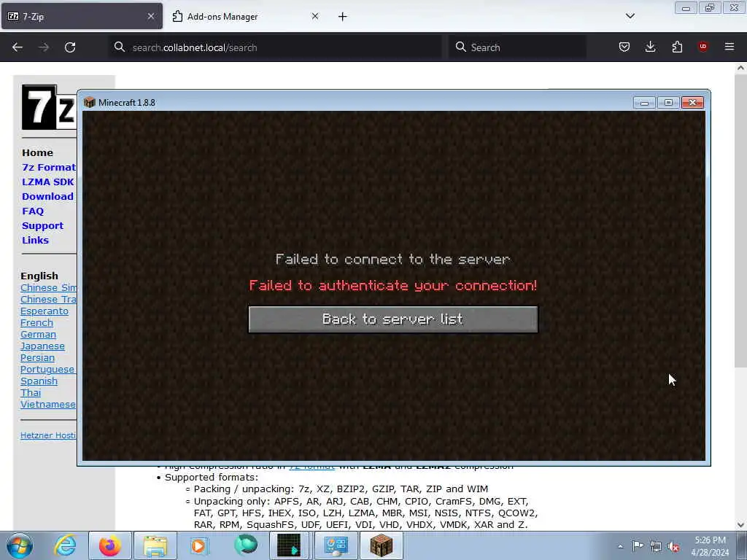Open the Support link
This screenshot has height=560, width=747.
pos(42,226)
